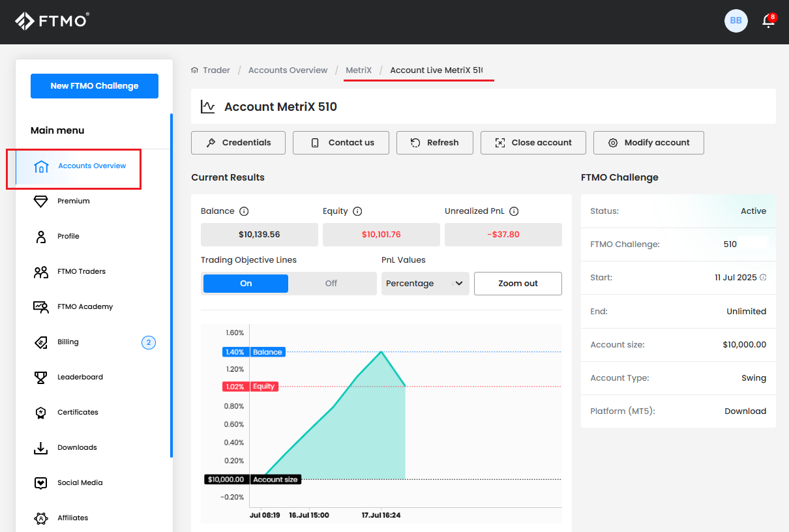789x532 pixels.
Task: Click the Contact us button
Action: [x=341, y=143]
